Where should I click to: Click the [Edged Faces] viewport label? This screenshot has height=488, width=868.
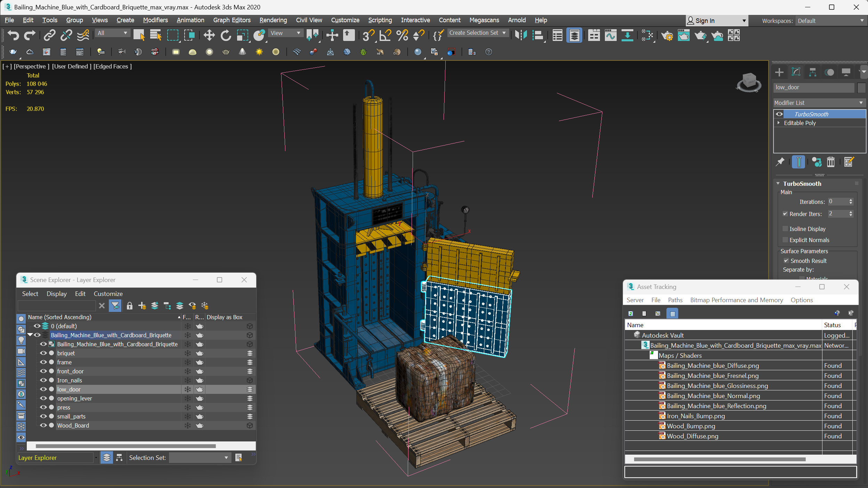(113, 66)
